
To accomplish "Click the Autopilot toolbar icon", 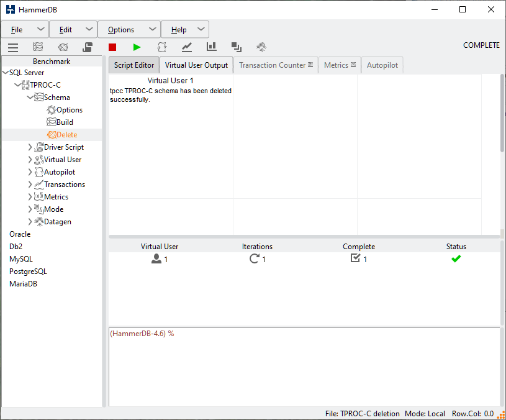I will (162, 47).
